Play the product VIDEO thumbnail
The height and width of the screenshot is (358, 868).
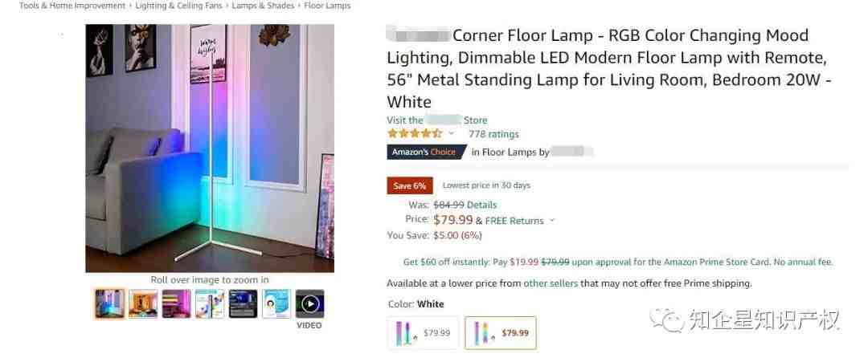pyautogui.click(x=309, y=304)
